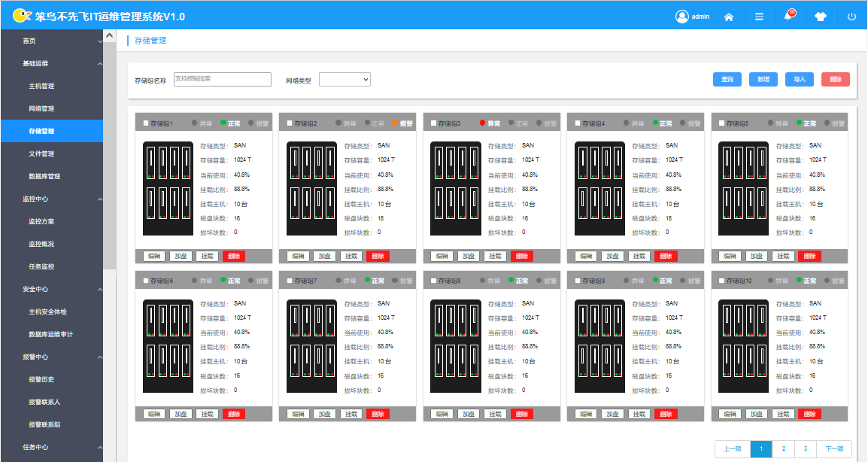This screenshot has height=462, width=868.
Task: Click 编辑 on 存储组6 card
Action: (154, 414)
